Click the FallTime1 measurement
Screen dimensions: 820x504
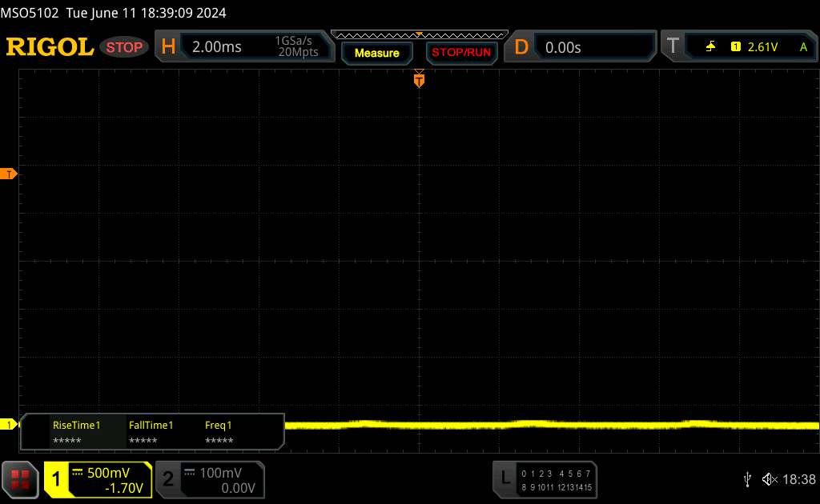[x=151, y=432]
